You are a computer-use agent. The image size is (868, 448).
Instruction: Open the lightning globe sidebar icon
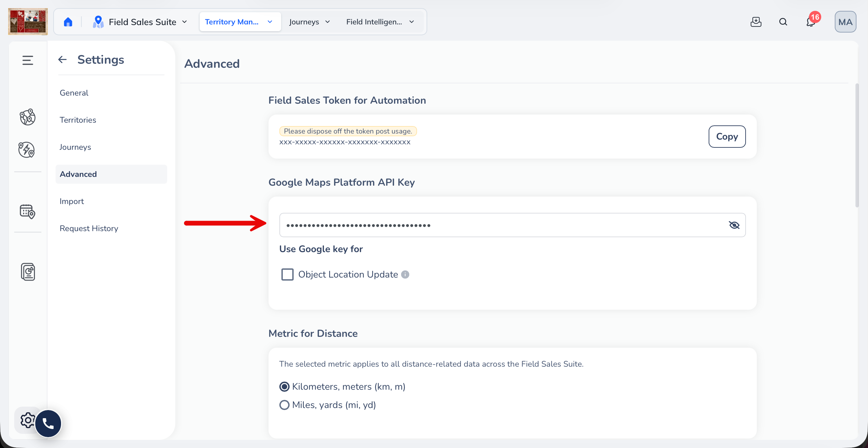pyautogui.click(x=27, y=150)
